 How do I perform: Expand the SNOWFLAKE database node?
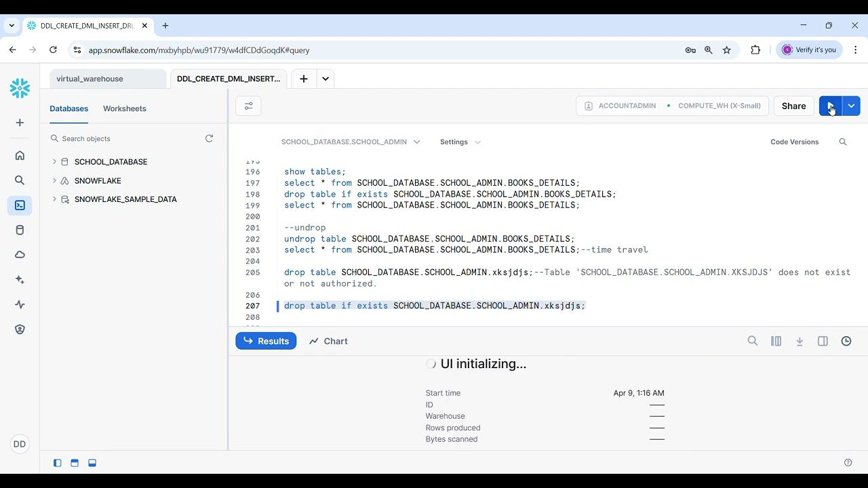[x=54, y=180]
